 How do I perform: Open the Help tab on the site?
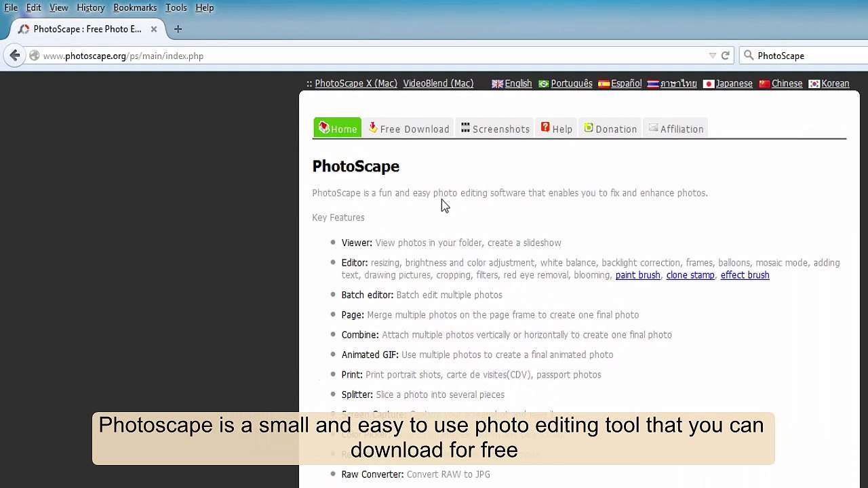(557, 128)
